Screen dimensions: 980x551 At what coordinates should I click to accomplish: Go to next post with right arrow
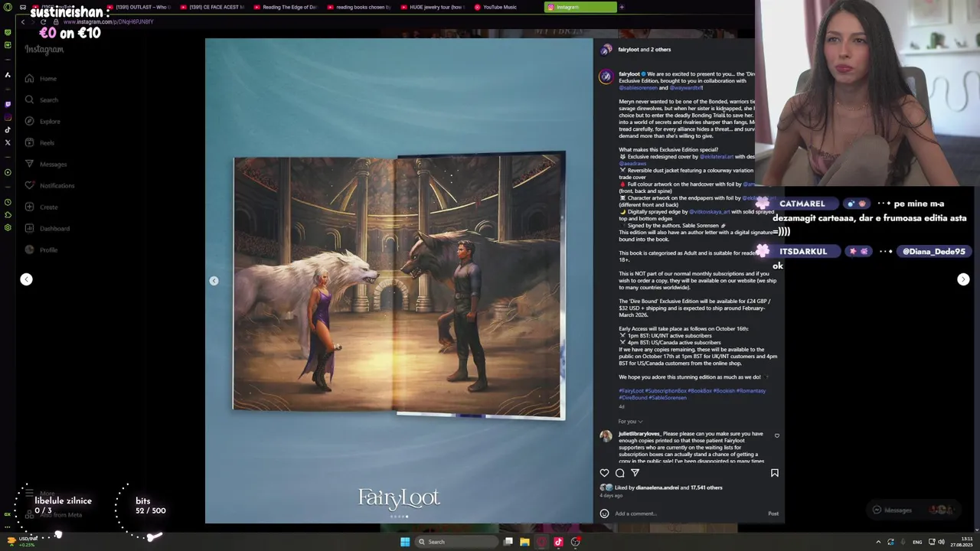(x=963, y=279)
